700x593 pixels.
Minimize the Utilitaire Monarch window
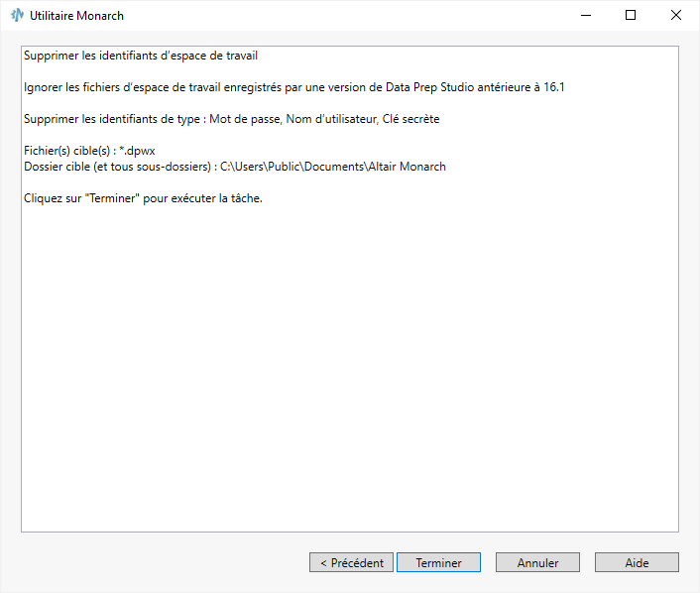[586, 15]
